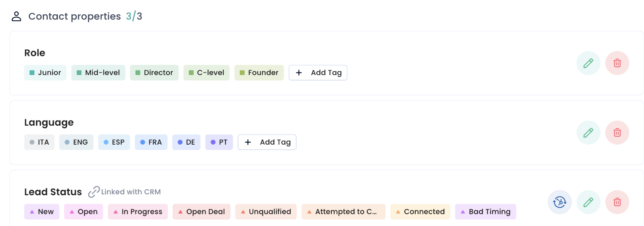
Task: Add Tag to the Language property
Action: click(x=267, y=142)
